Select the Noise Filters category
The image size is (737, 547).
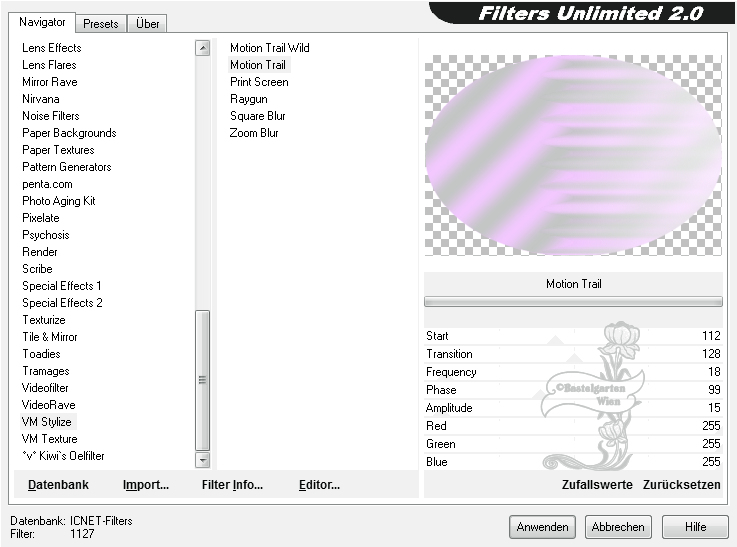(x=51, y=116)
